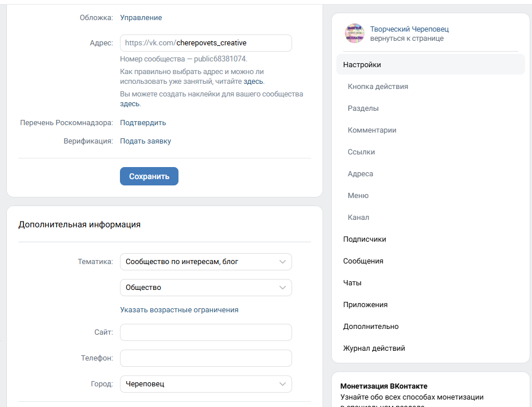
Task: Click the Сохранить button
Action: click(149, 176)
